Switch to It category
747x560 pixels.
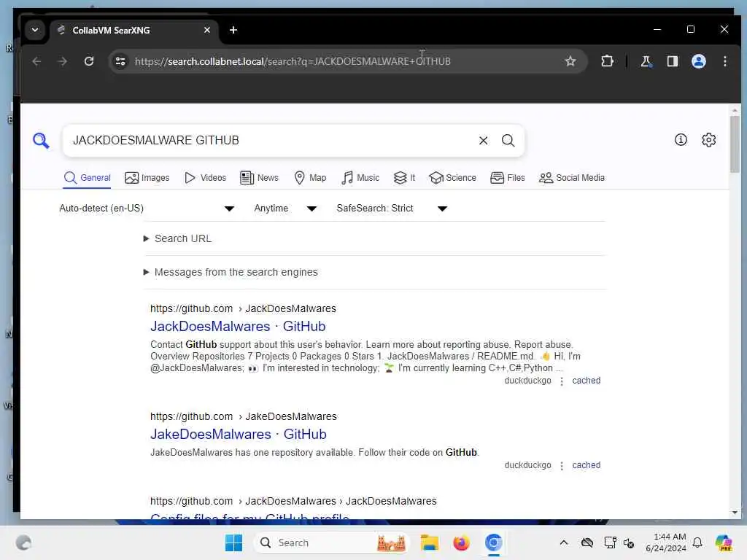(404, 178)
